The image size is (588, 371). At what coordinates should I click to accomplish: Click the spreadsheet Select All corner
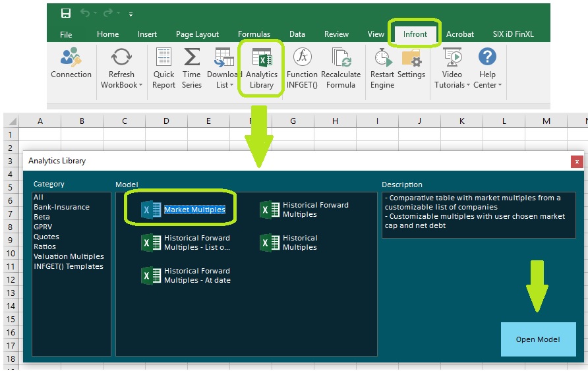click(12, 121)
